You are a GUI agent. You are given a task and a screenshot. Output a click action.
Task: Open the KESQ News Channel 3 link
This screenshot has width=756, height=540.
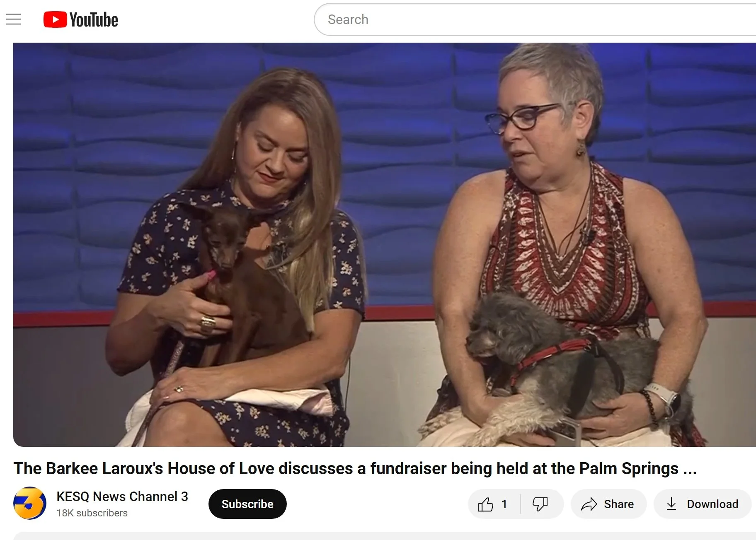122,496
